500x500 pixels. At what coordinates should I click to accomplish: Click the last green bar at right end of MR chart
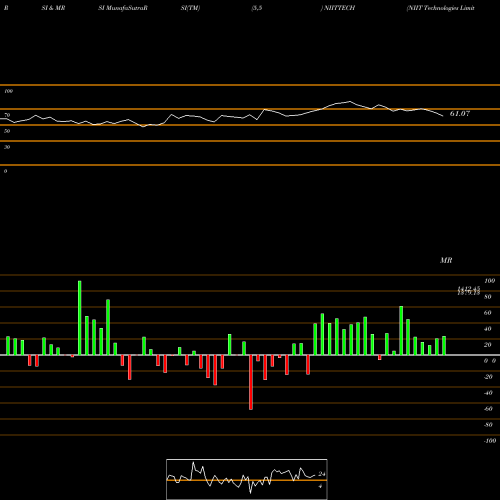click(x=444, y=346)
